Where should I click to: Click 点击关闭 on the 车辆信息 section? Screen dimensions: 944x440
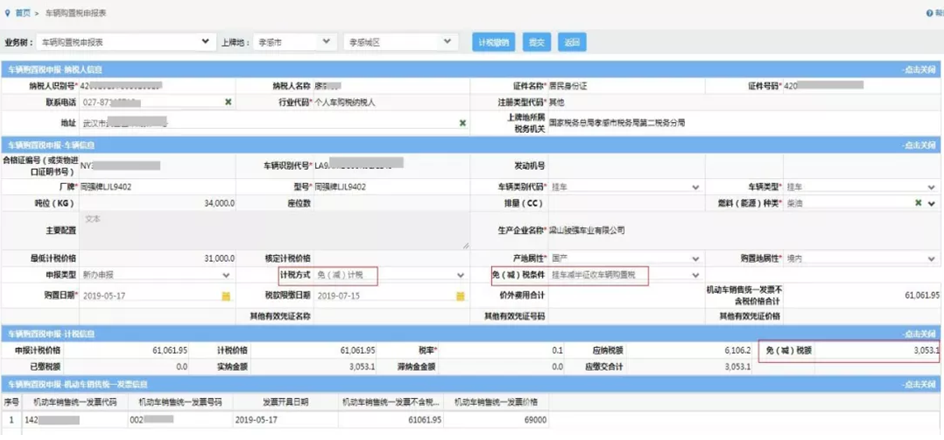pos(919,145)
